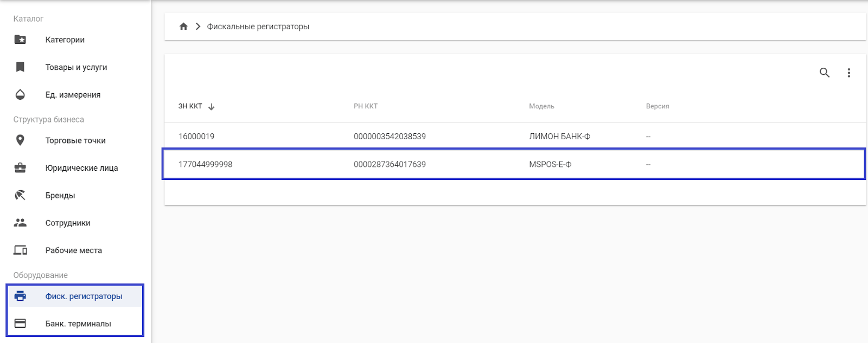Open Бренды in the sidebar
The height and width of the screenshot is (343, 868).
tap(60, 196)
